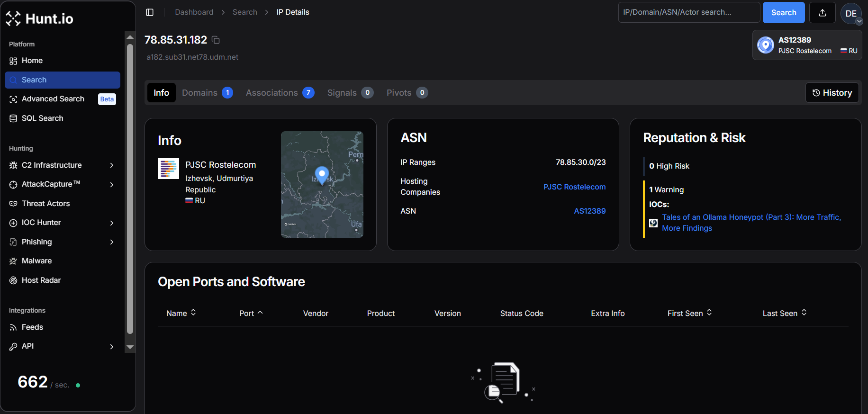This screenshot has width=868, height=414.
Task: Open the DE user avatar menu
Action: [x=851, y=13]
